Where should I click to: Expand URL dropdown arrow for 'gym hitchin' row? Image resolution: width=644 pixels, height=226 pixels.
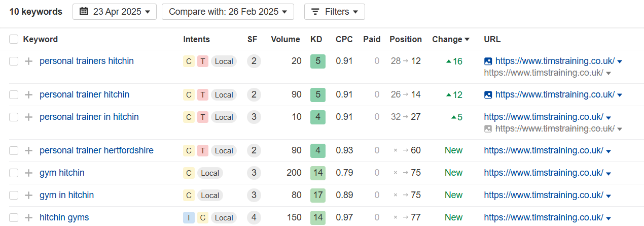(609, 174)
